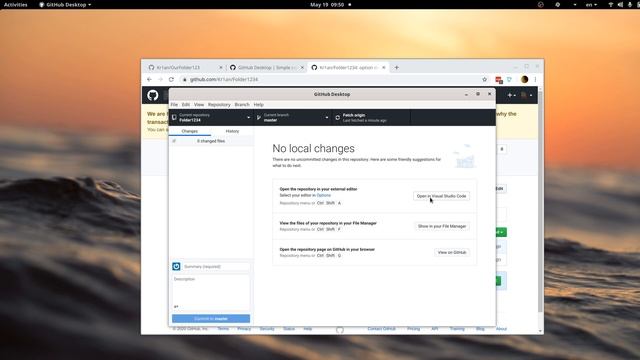Click the branch icon beside master
Viewport: 640px width, 360px height.
point(259,118)
